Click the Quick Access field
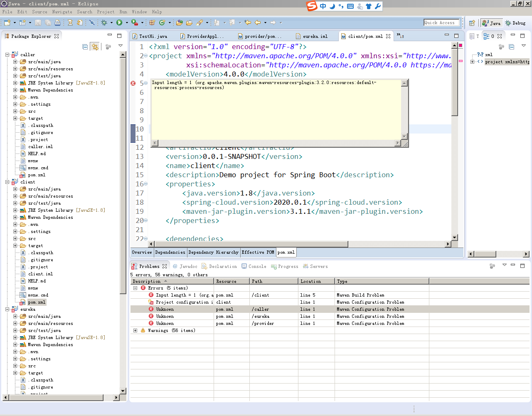The width and height of the screenshot is (532, 416). [x=441, y=22]
